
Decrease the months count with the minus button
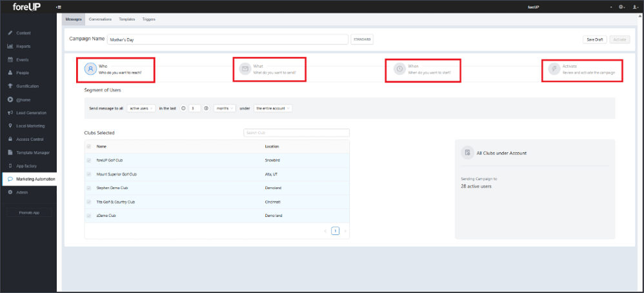(184, 108)
